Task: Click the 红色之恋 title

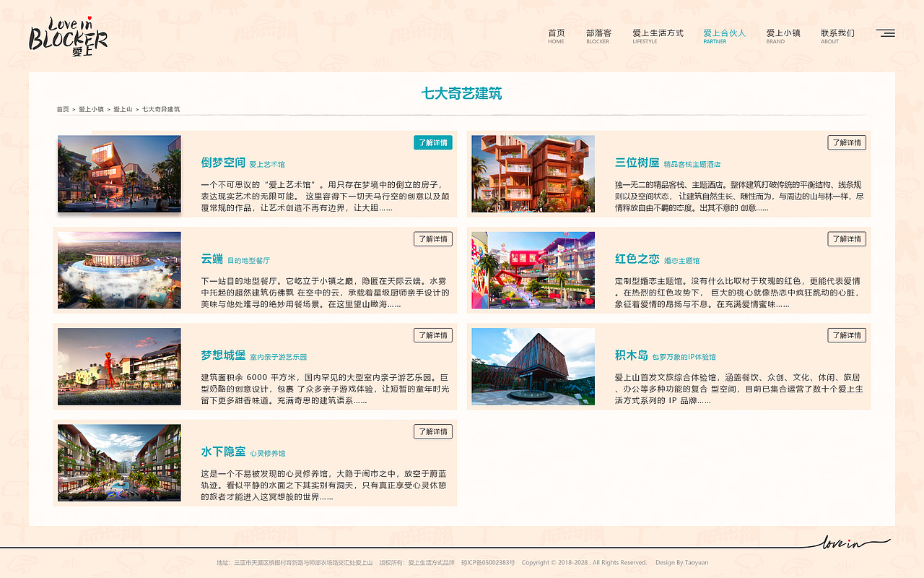Action: coord(637,259)
